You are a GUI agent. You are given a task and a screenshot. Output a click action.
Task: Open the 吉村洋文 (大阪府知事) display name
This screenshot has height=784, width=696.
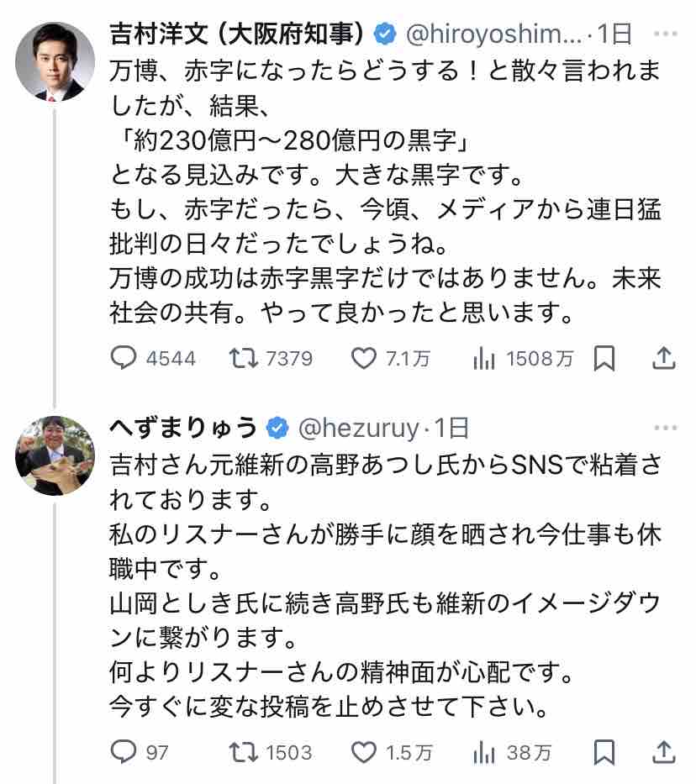coord(236,34)
